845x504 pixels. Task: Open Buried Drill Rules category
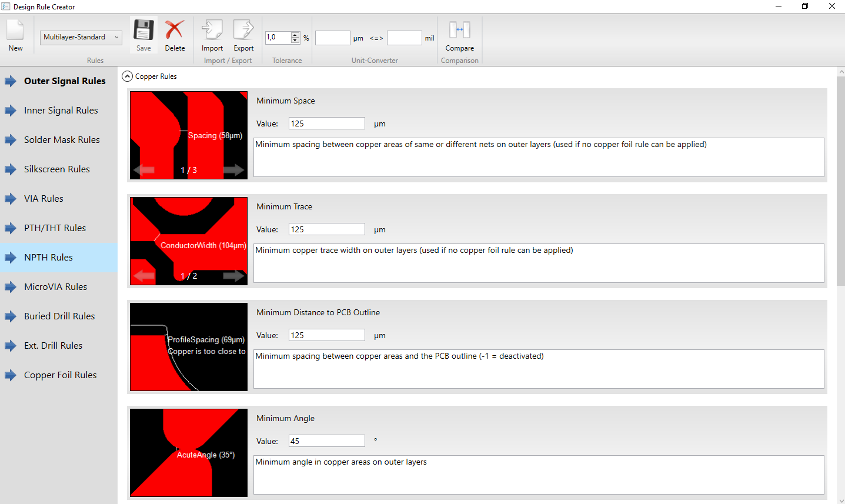coord(59,316)
